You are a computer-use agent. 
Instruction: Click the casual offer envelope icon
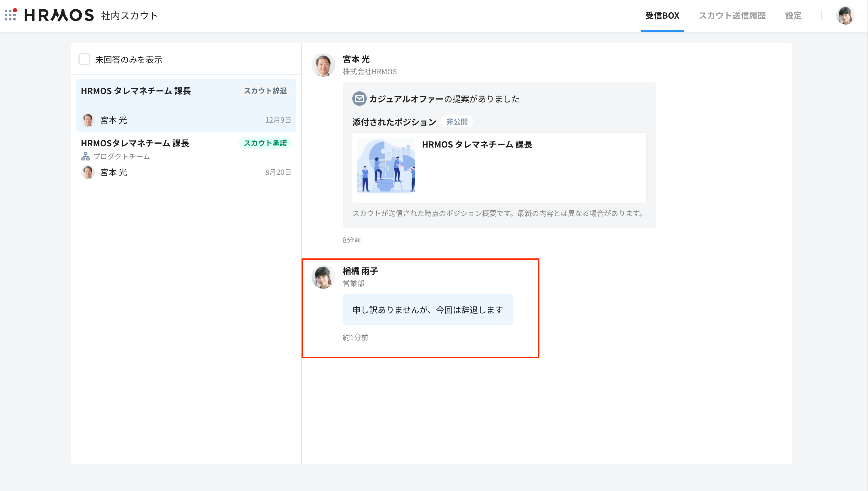pos(359,99)
